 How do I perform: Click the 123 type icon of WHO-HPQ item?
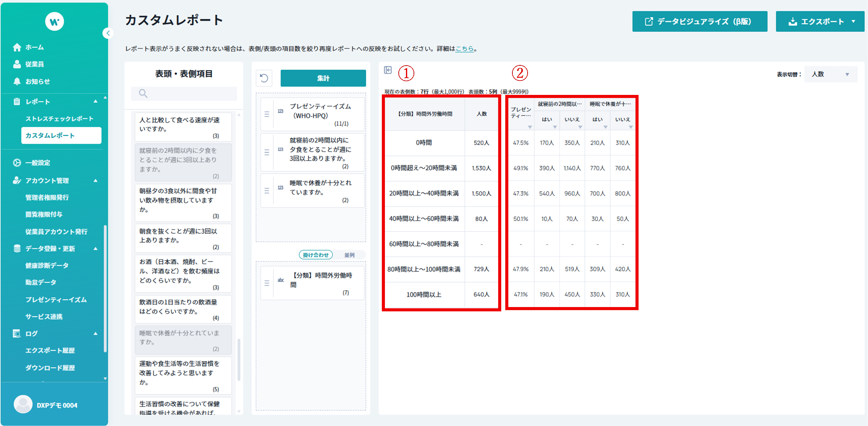280,111
